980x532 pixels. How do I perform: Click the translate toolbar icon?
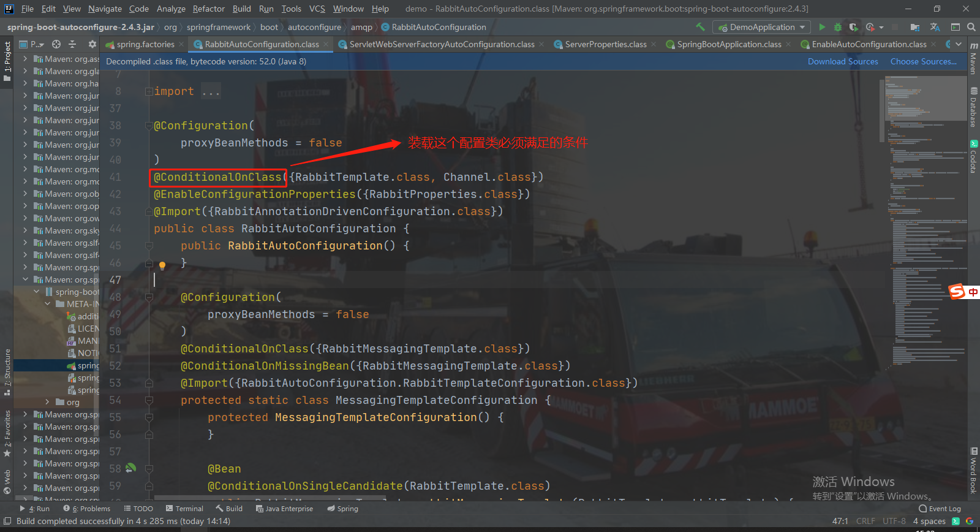click(935, 27)
